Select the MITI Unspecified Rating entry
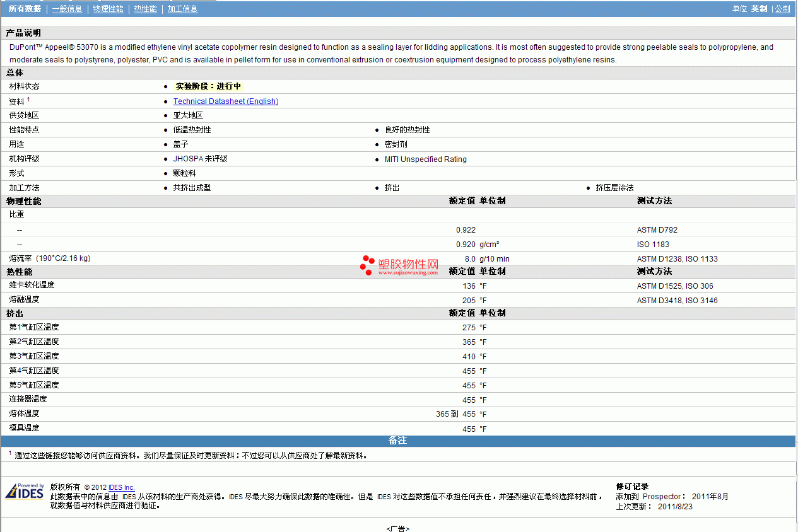The image size is (798, 532). coord(426,159)
